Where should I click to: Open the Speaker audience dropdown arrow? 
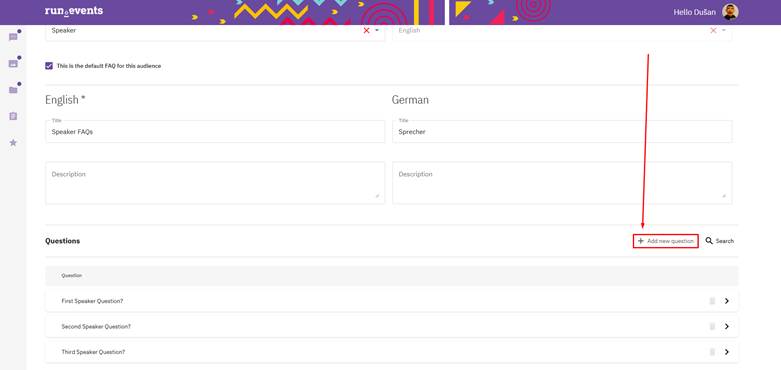click(377, 30)
